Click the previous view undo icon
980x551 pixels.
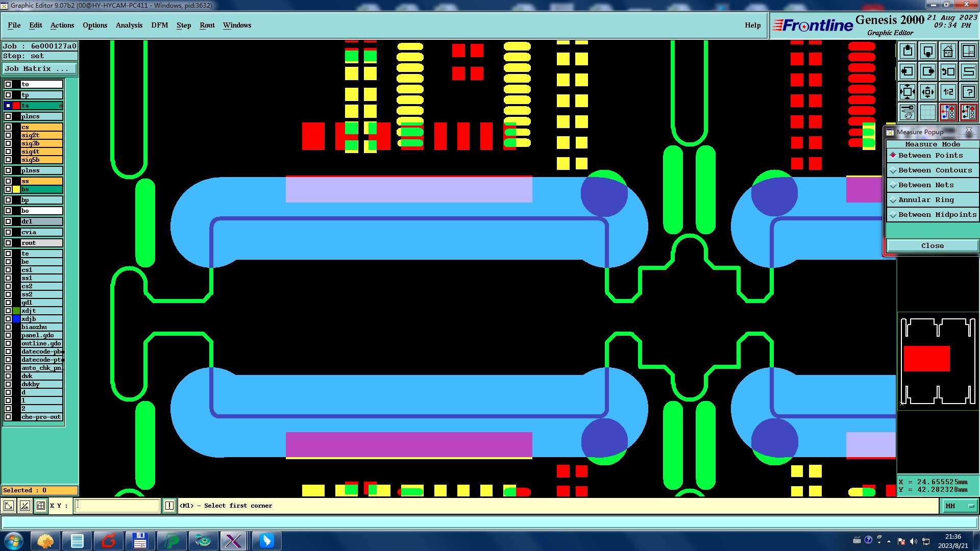tap(948, 71)
